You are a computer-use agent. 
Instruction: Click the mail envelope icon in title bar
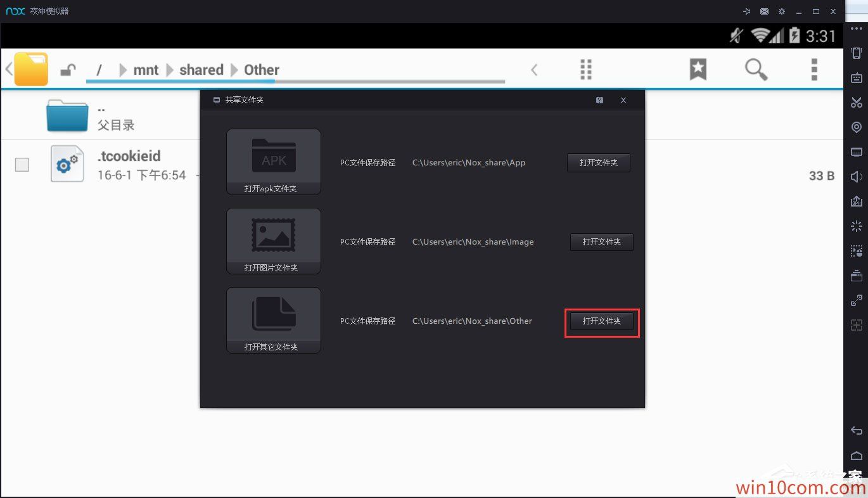[x=764, y=11]
